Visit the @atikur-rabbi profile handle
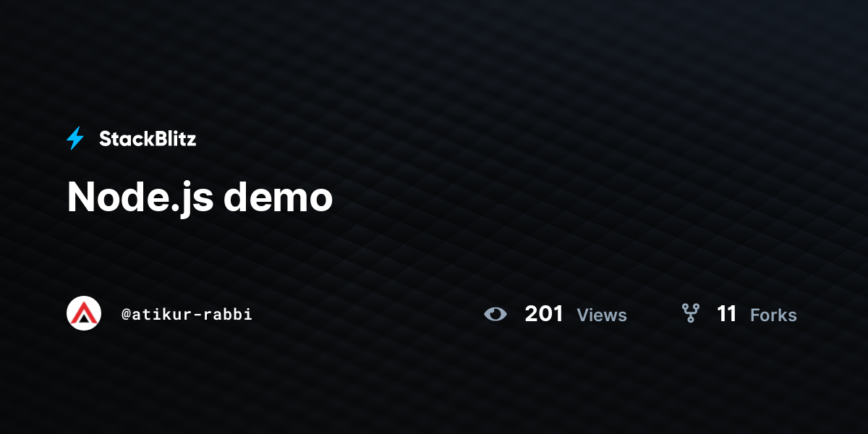Viewport: 868px width, 434px height. tap(187, 314)
